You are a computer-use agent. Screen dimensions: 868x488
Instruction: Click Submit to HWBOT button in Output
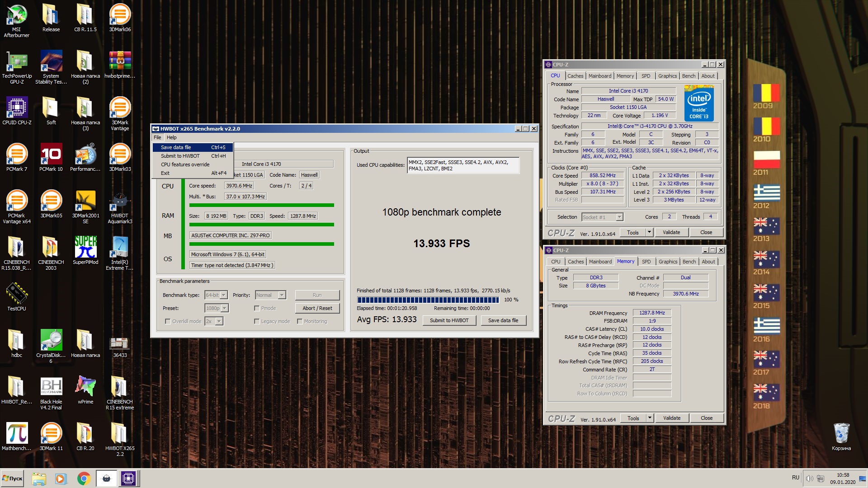[x=449, y=320]
